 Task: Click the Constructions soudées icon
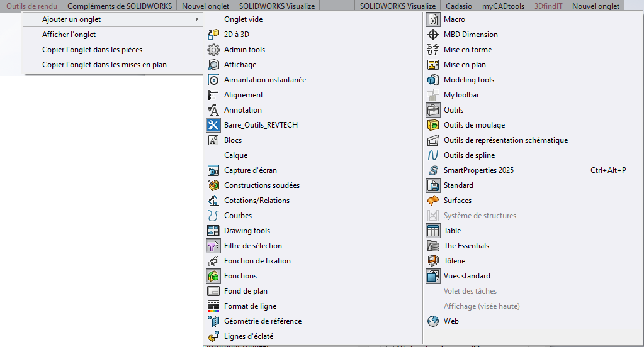(213, 185)
